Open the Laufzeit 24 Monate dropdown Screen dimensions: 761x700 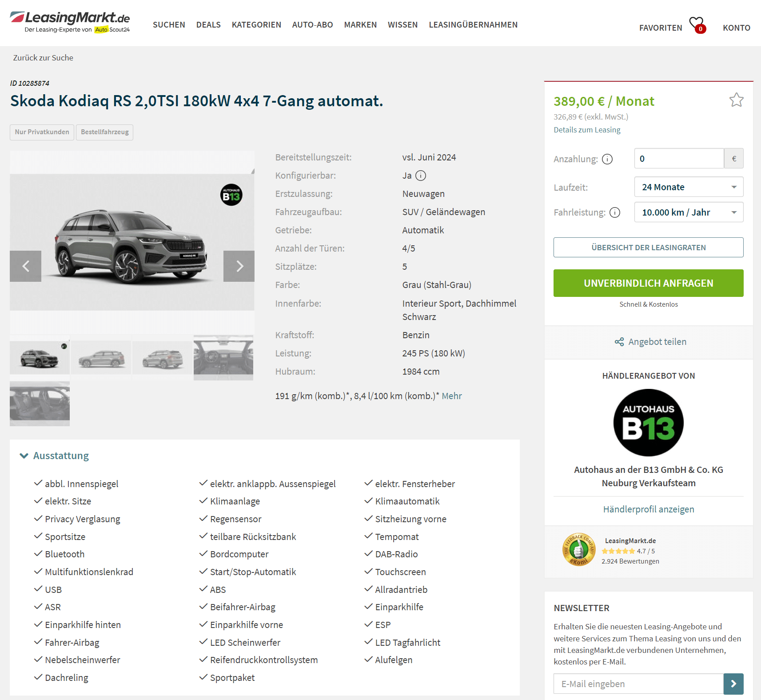pyautogui.click(x=689, y=187)
